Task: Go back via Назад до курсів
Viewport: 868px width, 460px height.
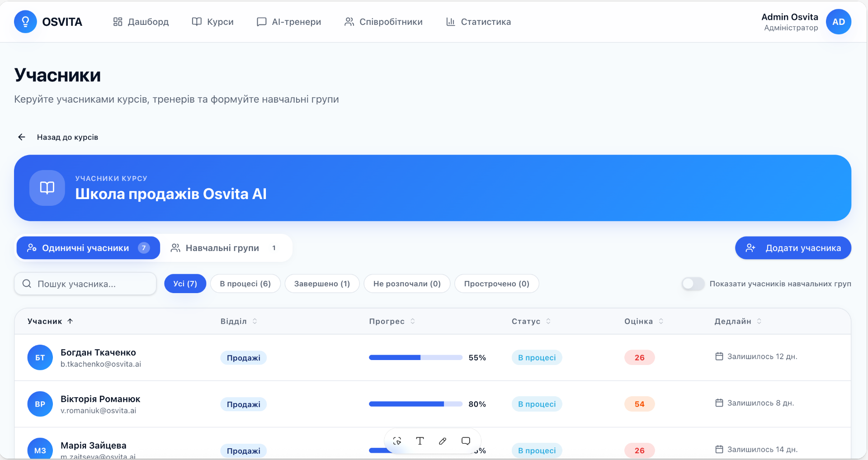Action: click(67, 137)
